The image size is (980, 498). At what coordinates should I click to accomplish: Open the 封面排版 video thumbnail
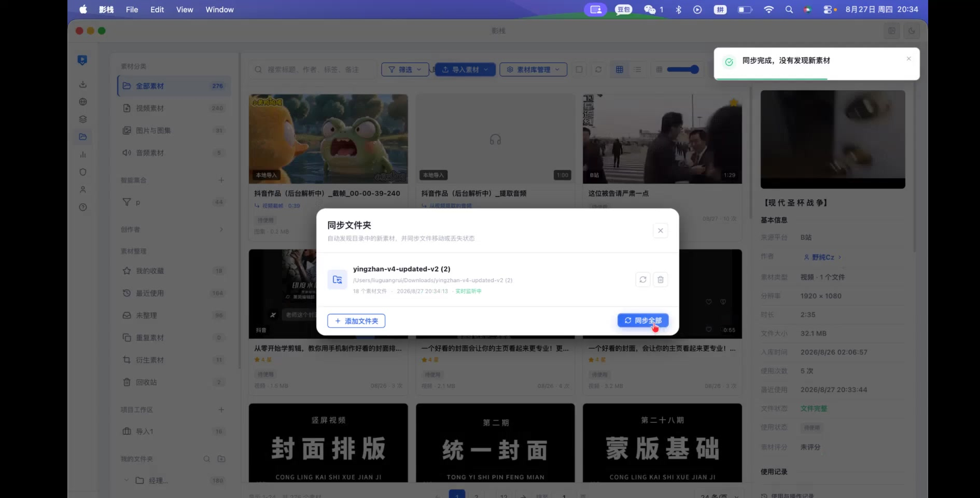click(x=328, y=443)
